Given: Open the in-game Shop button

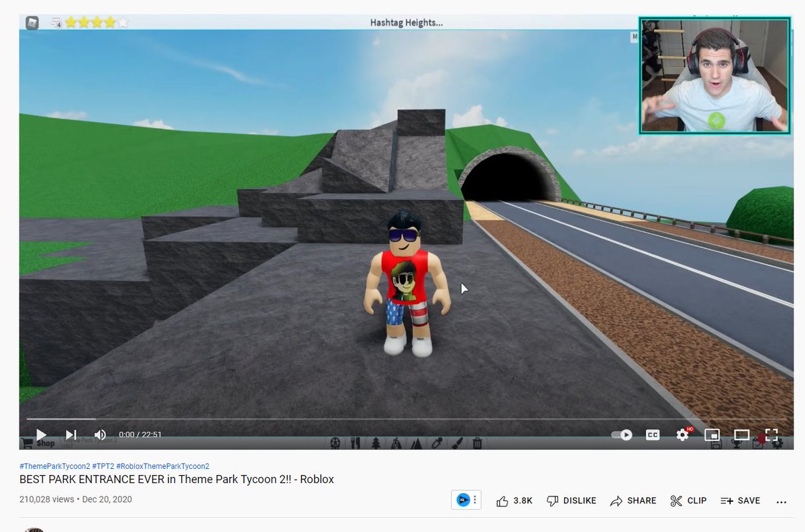Looking at the screenshot, I should pos(39,443).
